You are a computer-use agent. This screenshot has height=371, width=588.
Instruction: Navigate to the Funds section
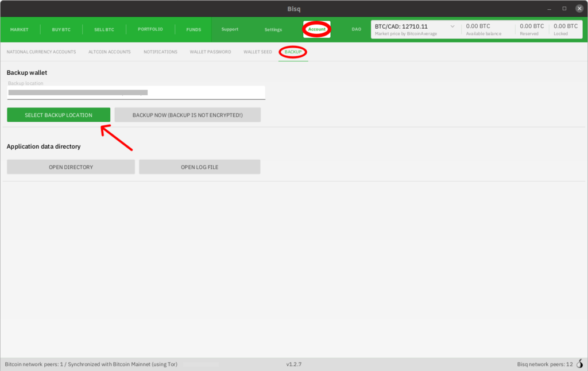pyautogui.click(x=194, y=29)
